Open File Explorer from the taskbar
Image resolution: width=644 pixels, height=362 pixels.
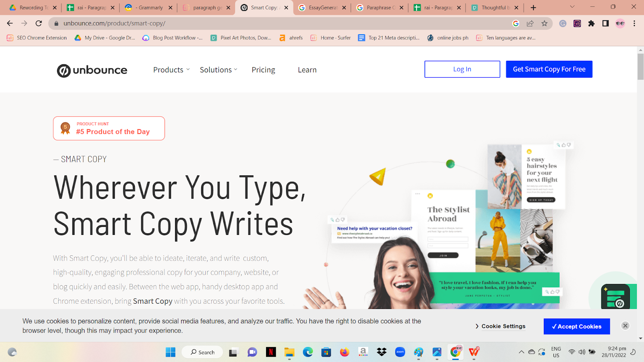coord(289,352)
